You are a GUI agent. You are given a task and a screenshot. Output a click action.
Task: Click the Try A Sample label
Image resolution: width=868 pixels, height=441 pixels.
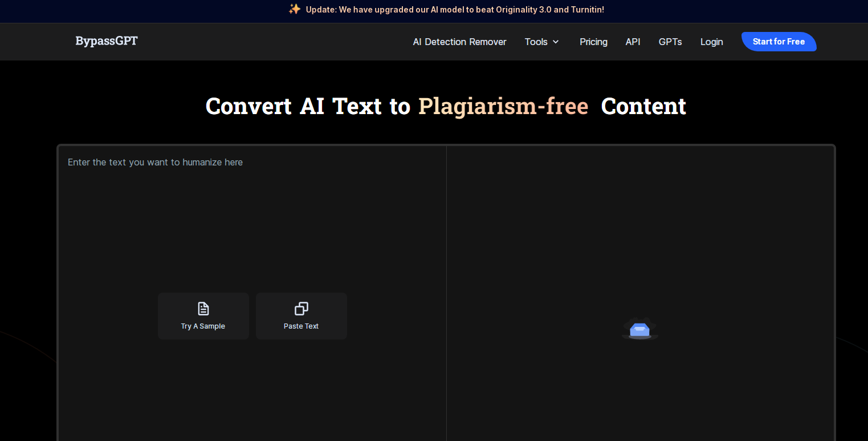[x=203, y=326]
